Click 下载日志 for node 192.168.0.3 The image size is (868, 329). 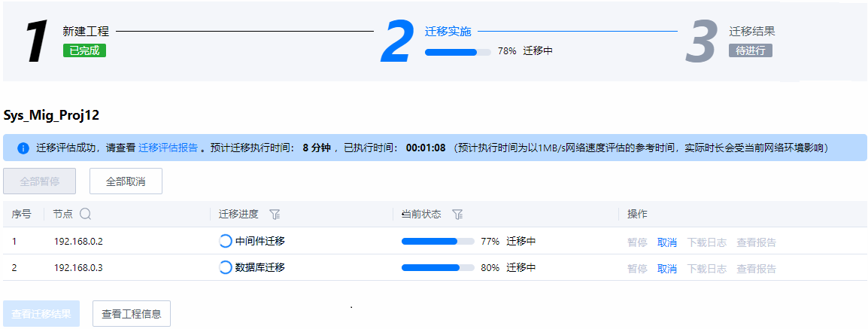[706, 269]
